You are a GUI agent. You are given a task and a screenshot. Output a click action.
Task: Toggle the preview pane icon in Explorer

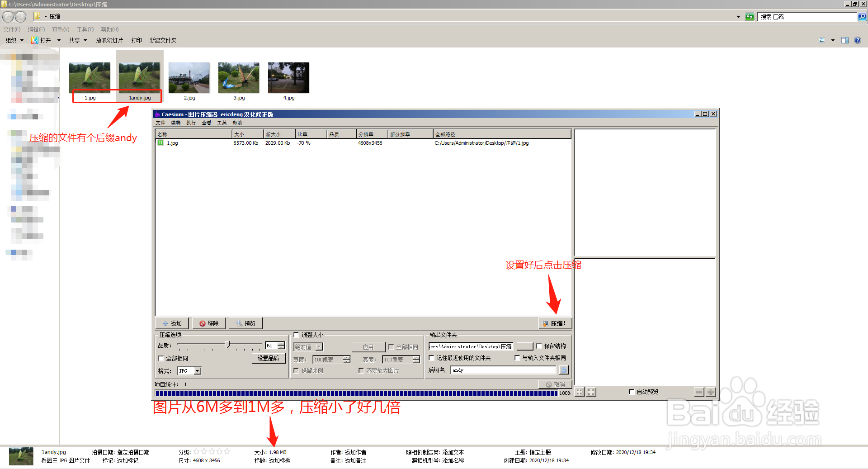[x=844, y=40]
